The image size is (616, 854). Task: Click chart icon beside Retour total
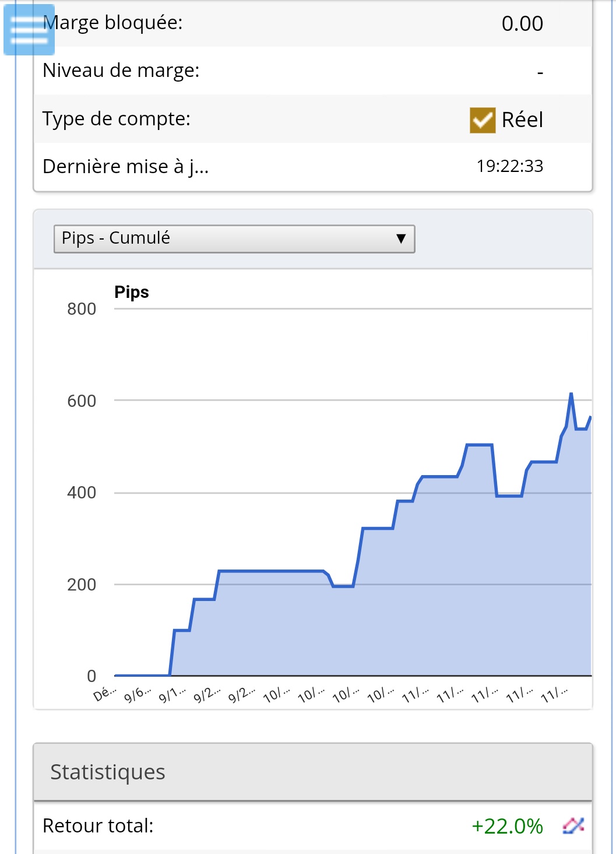tap(573, 825)
